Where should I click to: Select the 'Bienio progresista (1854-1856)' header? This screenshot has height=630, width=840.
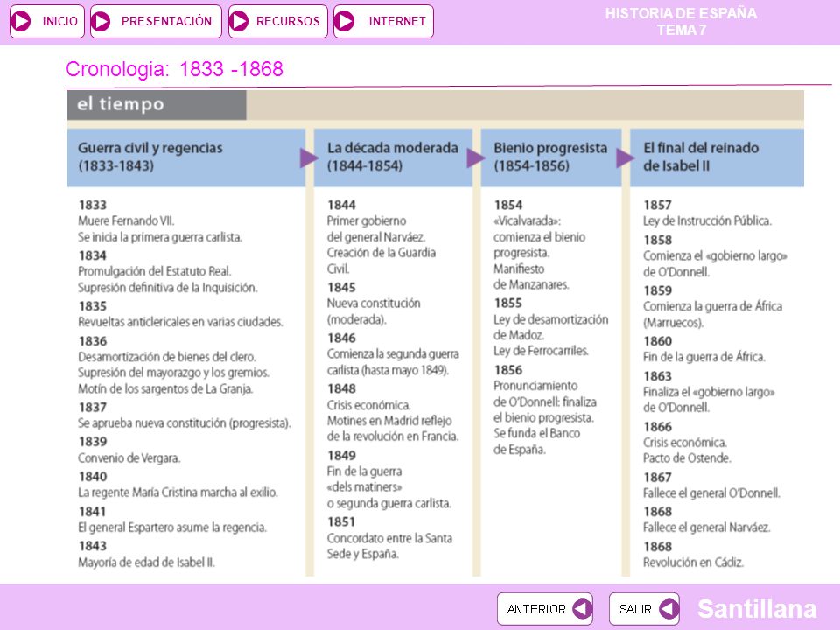coord(550,157)
